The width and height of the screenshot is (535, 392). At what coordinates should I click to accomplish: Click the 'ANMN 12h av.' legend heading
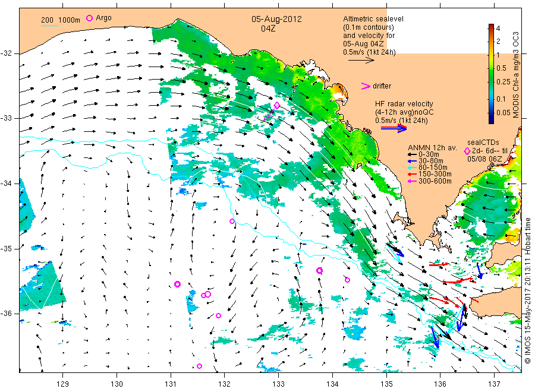point(432,148)
